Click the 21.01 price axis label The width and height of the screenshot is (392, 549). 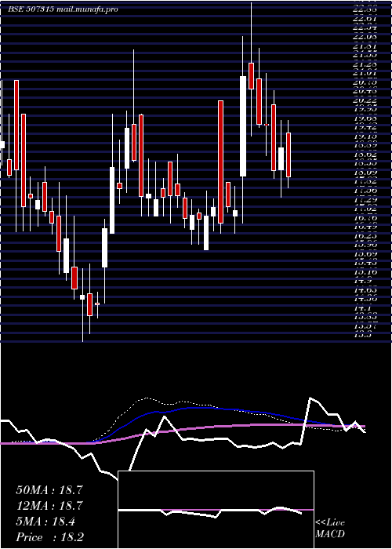pyautogui.click(x=365, y=73)
